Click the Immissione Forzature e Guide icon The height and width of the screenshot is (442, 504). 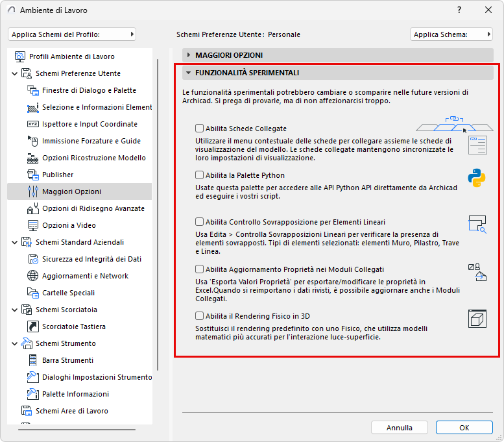33,141
